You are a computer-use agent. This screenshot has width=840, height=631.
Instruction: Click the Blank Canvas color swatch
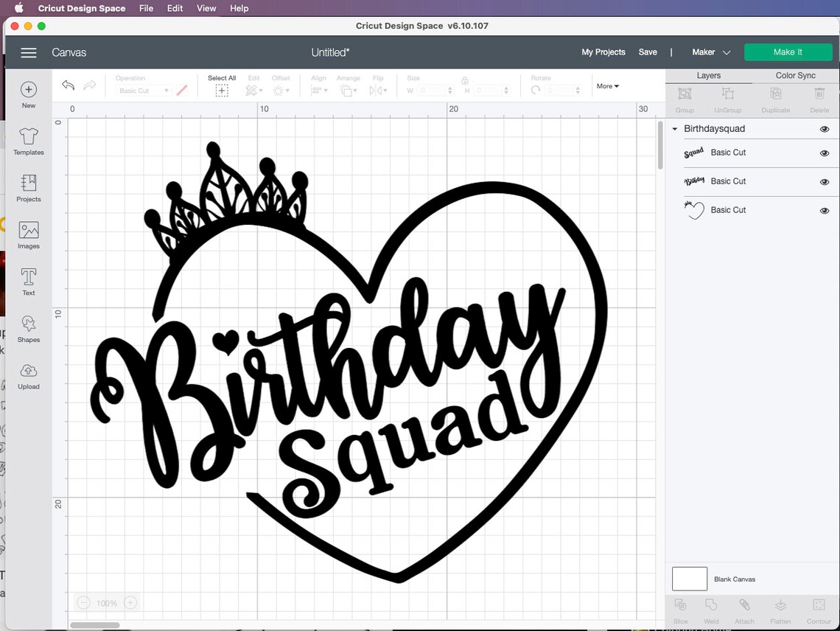click(689, 579)
